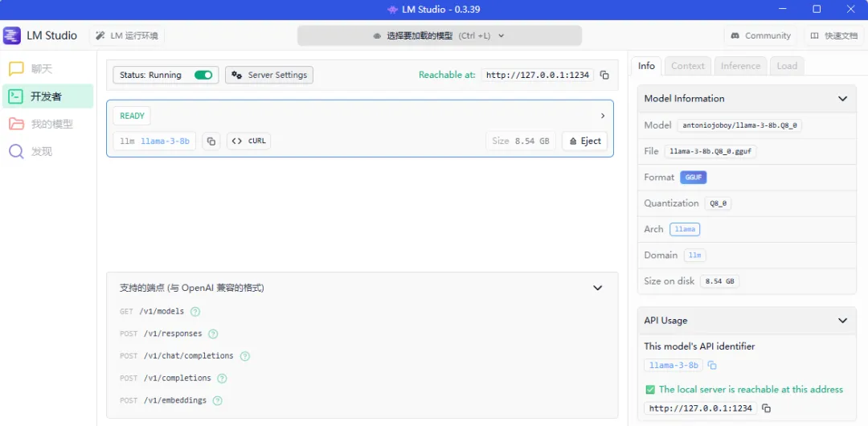
Task: Collapse the supported endpoints (支持的端点) section
Action: [x=597, y=288]
